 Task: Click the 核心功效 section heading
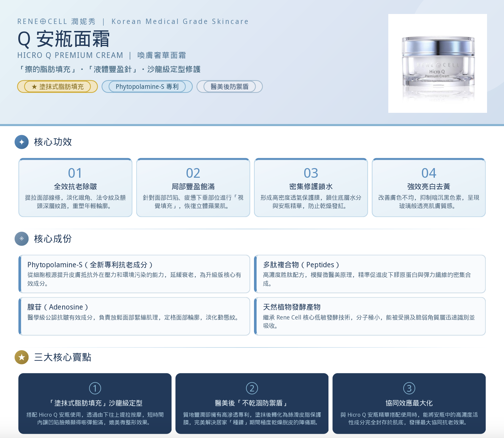pyautogui.click(x=53, y=142)
